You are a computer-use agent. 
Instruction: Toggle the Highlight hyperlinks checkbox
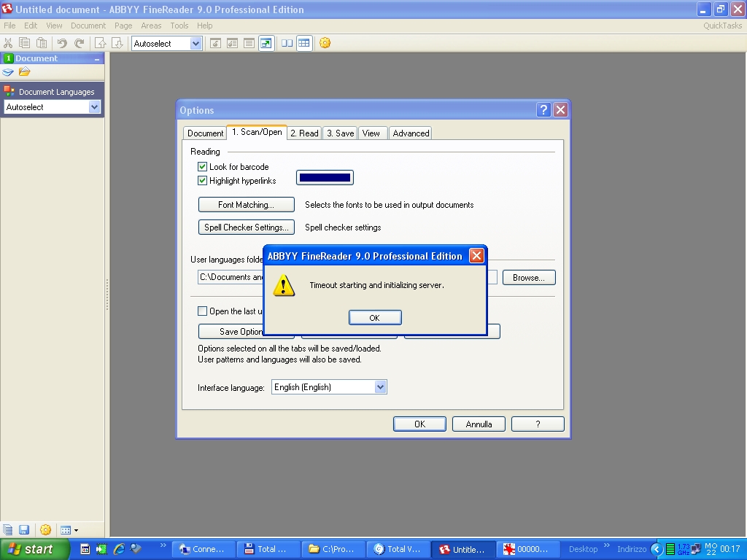(x=203, y=181)
